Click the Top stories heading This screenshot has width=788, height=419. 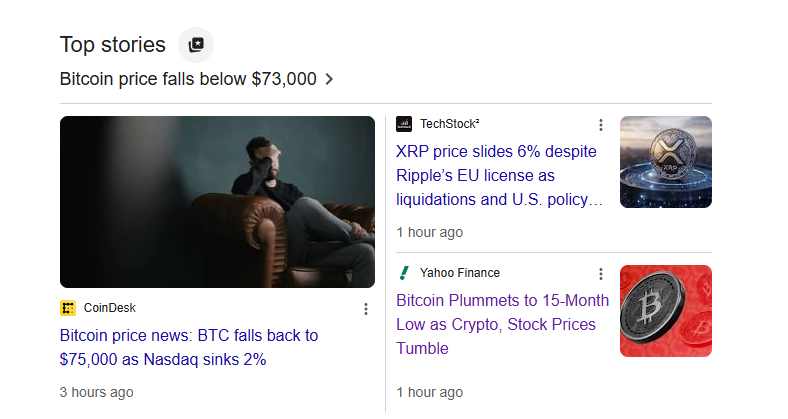[x=113, y=45]
